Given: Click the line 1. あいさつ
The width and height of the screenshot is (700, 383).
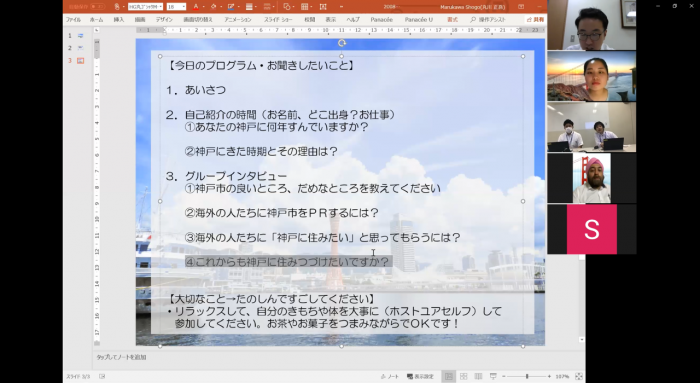Looking at the screenshot, I should pos(196,90).
